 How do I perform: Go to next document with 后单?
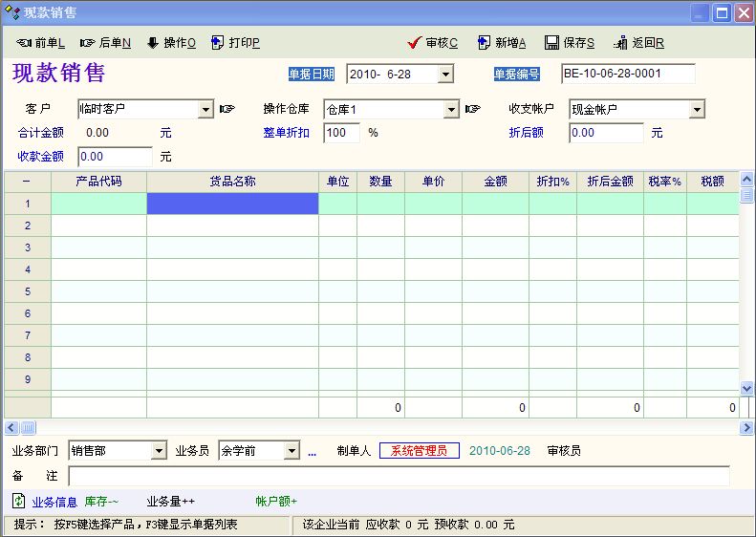88,43
